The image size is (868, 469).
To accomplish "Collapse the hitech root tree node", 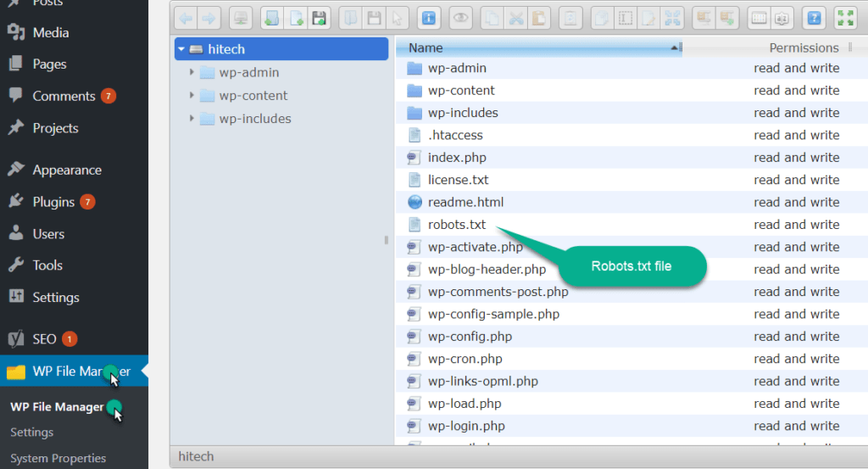I will (x=181, y=49).
